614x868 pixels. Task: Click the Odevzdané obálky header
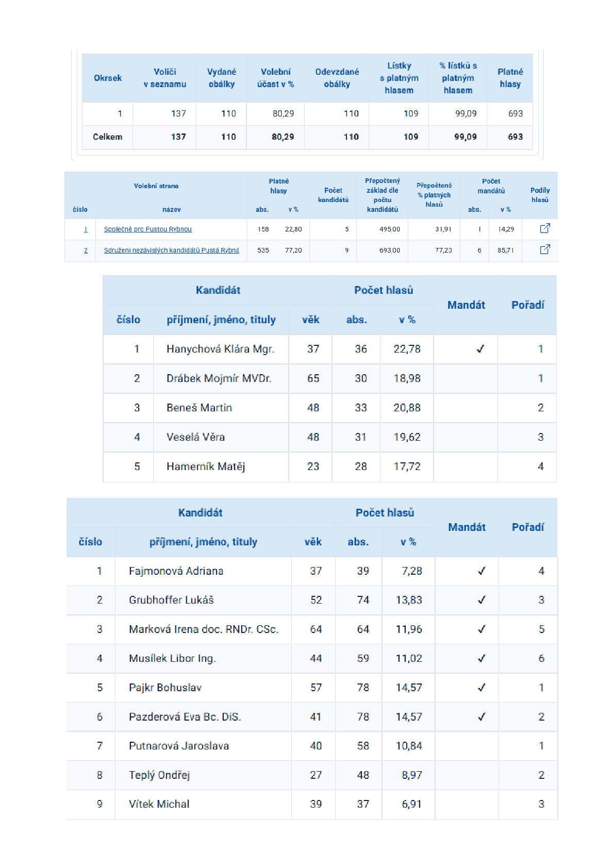coord(337,78)
